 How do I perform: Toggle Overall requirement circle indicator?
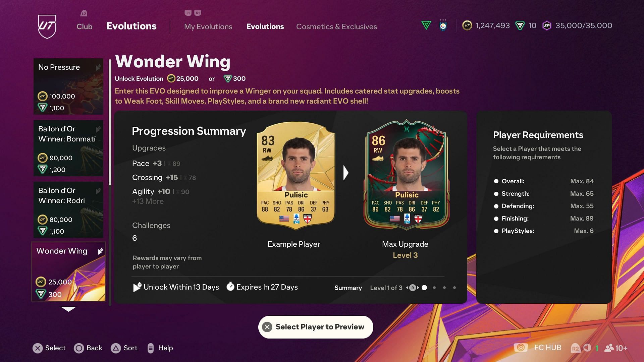coord(495,181)
